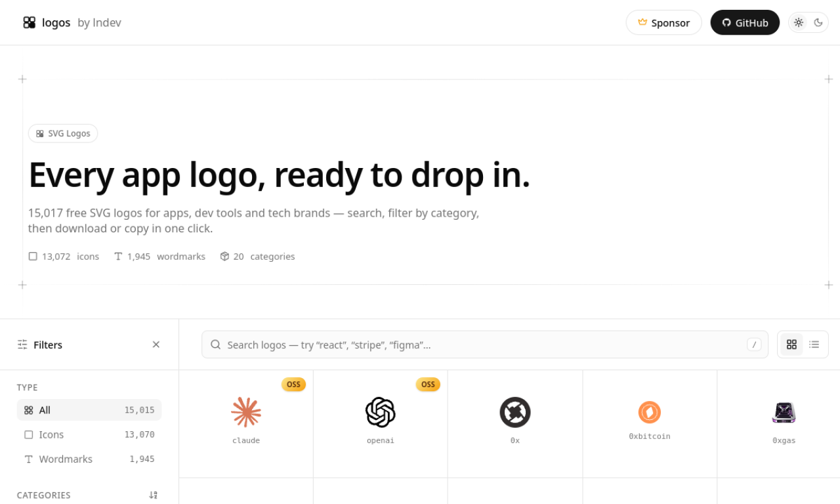Click the OSS badge on openai card
This screenshot has height=504, width=840.
coord(428,385)
